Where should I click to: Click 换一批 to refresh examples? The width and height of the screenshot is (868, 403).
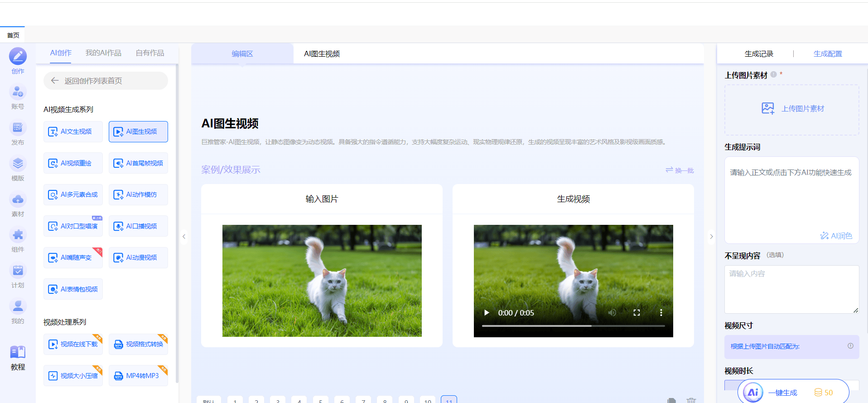[x=680, y=170]
